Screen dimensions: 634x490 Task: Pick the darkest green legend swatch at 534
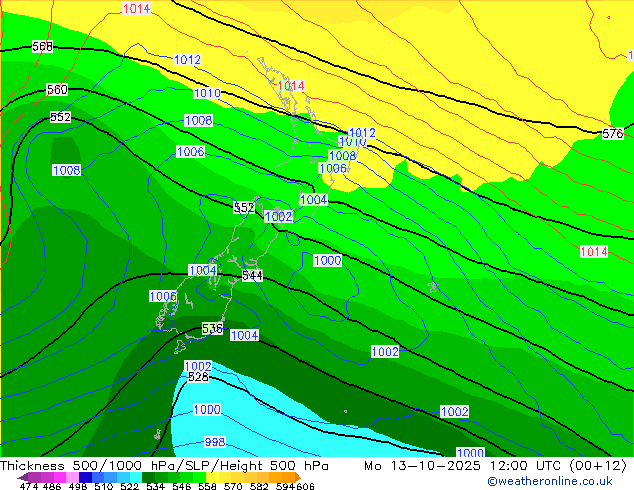[x=148, y=477]
